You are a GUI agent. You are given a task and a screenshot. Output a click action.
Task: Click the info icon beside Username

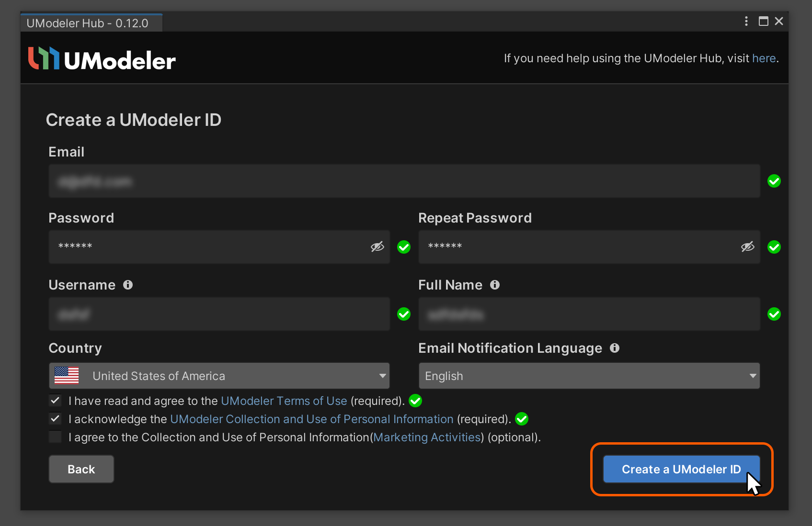(x=128, y=285)
